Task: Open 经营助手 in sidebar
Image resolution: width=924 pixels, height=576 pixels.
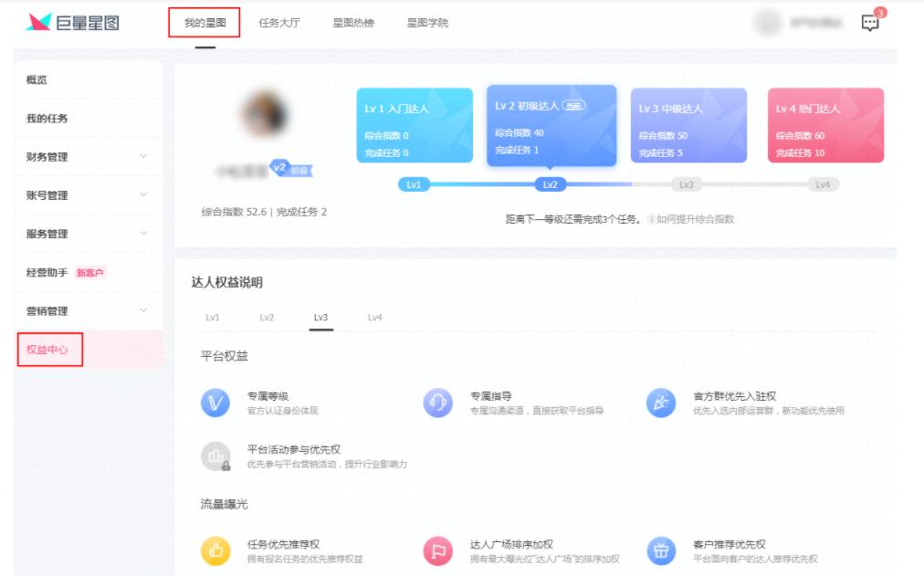Action: [x=47, y=273]
